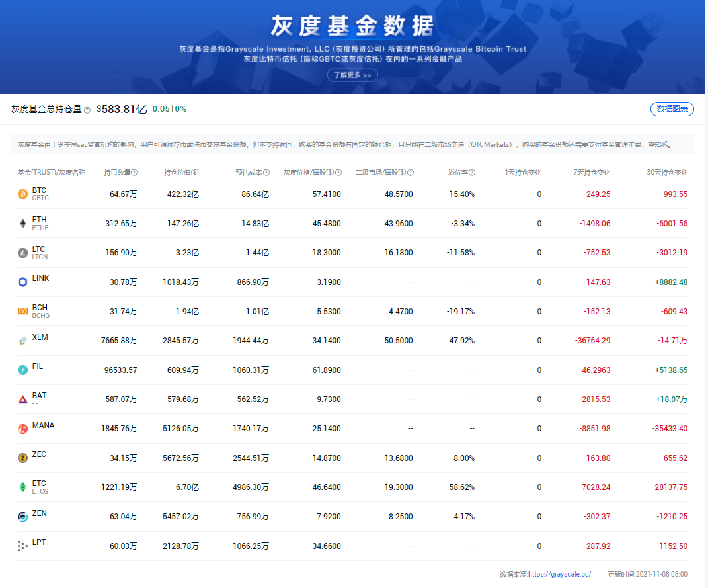Click the BCH coin icon
Screen dimensions: 708x588
click(22, 311)
